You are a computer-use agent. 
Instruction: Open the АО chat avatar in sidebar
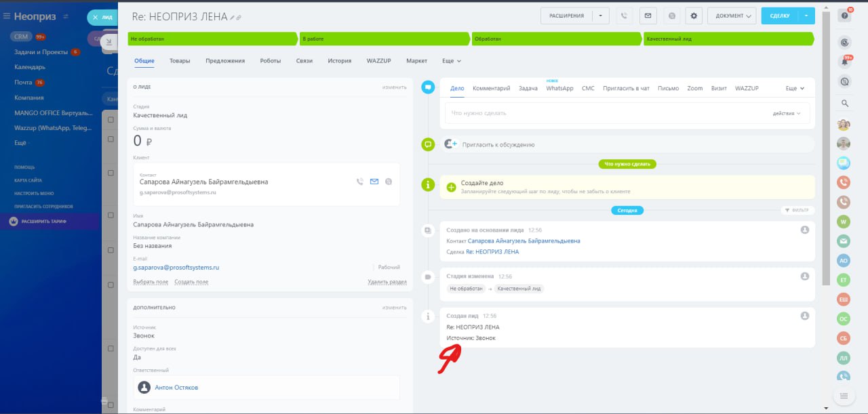point(844,260)
